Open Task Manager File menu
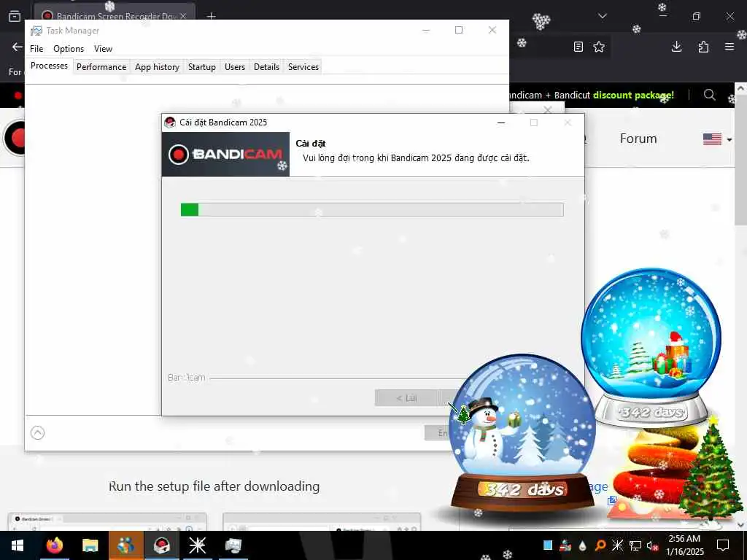The image size is (747, 560). 36,49
